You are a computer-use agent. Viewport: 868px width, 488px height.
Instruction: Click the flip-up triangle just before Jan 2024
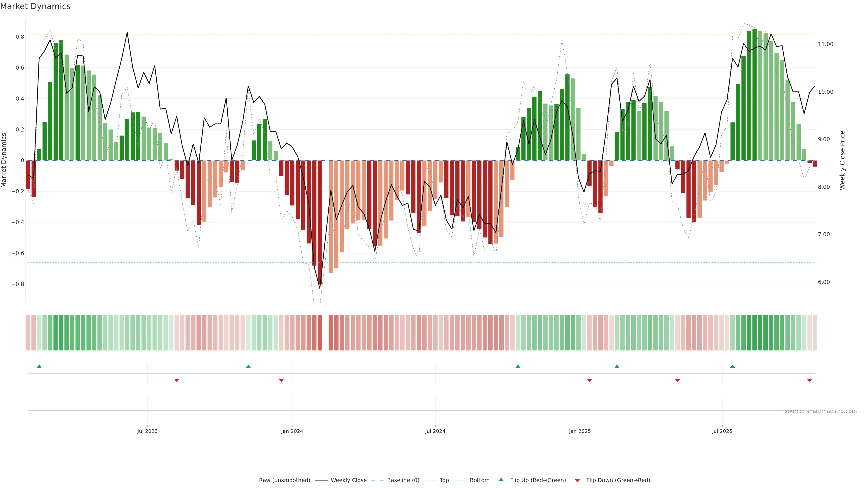(248, 366)
